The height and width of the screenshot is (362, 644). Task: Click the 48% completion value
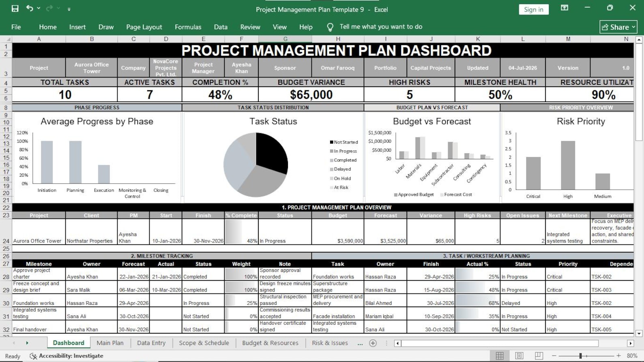pyautogui.click(x=220, y=94)
